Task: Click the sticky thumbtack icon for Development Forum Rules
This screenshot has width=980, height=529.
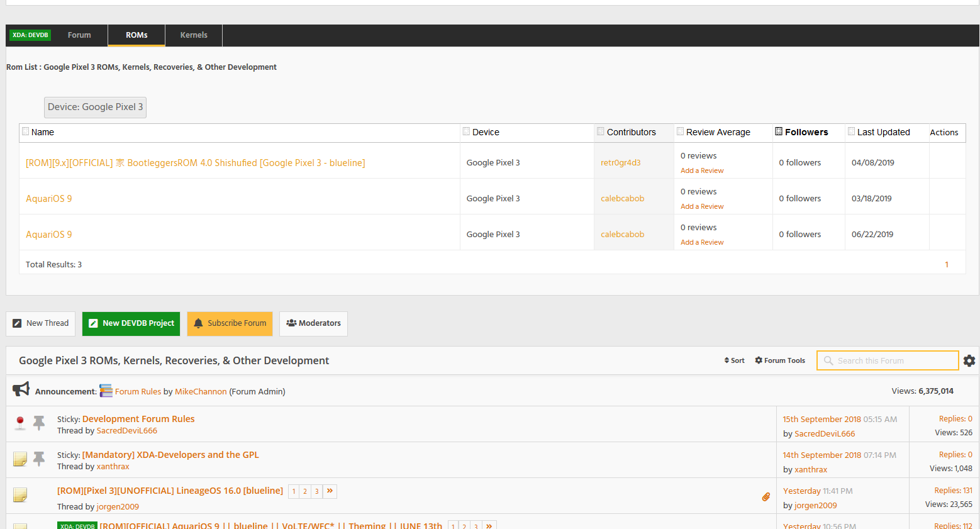Action: point(39,423)
